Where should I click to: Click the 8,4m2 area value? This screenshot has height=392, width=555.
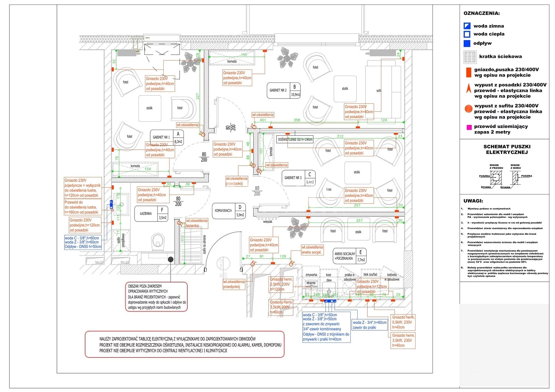(310, 182)
